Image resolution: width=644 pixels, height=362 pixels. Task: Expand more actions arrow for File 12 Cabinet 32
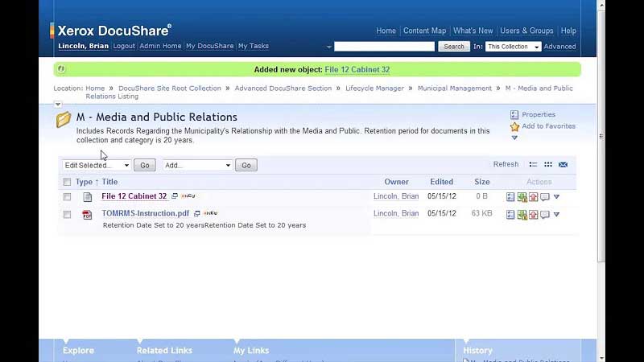pos(556,197)
